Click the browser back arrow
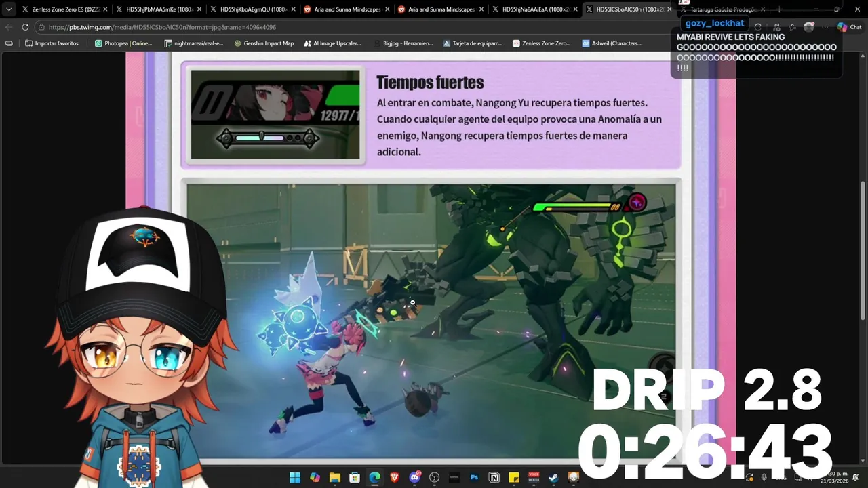The image size is (868, 488). pos(9,27)
